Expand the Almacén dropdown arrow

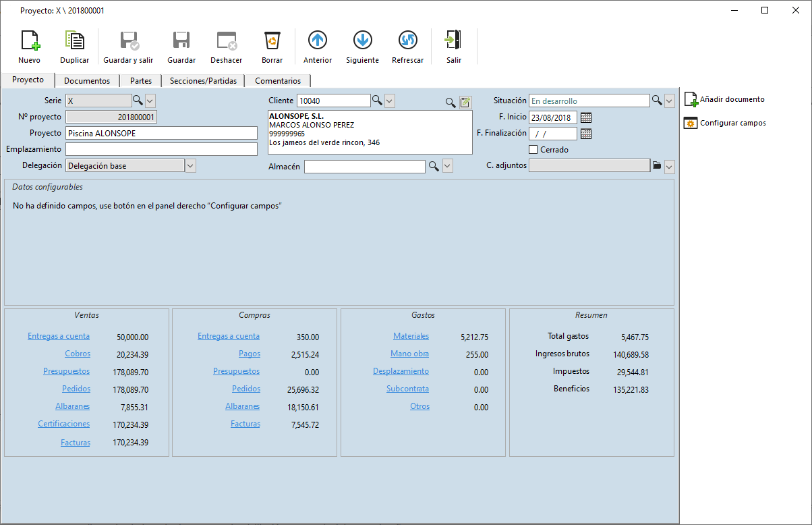point(448,166)
